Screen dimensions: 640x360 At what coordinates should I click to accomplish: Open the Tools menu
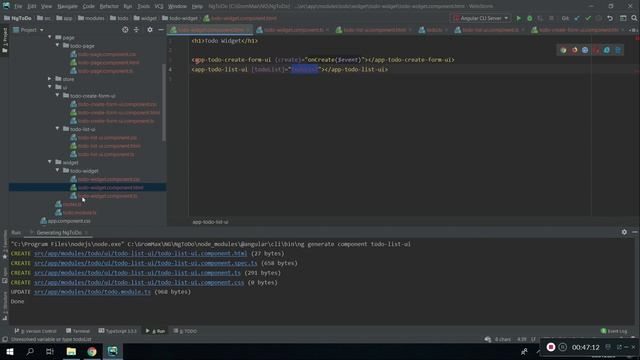pos(143,7)
